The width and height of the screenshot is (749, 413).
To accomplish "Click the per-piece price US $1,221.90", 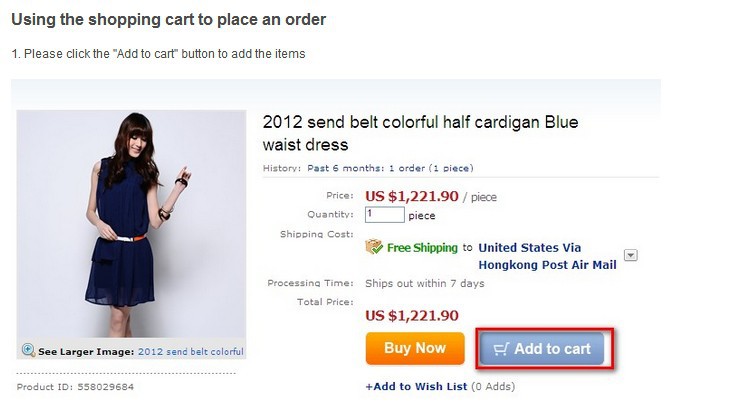I will (412, 196).
